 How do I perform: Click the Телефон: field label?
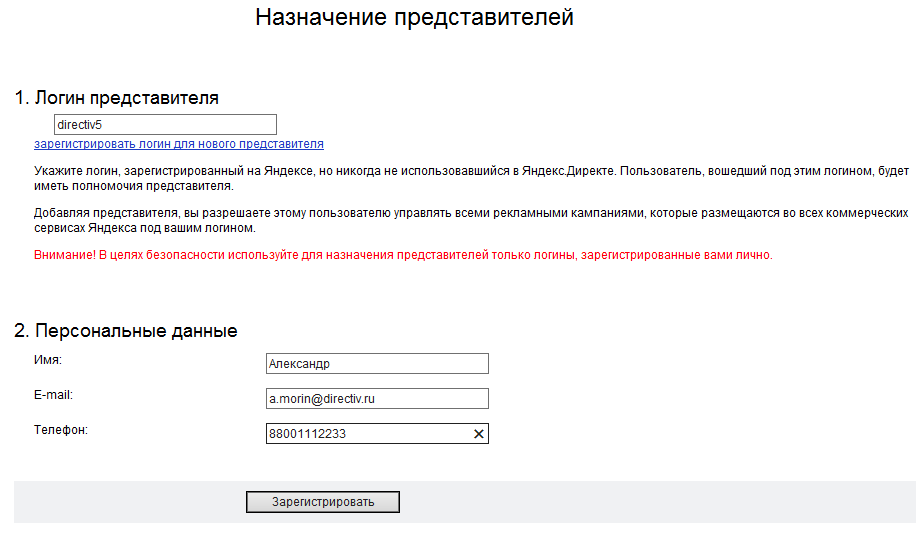click(61, 430)
